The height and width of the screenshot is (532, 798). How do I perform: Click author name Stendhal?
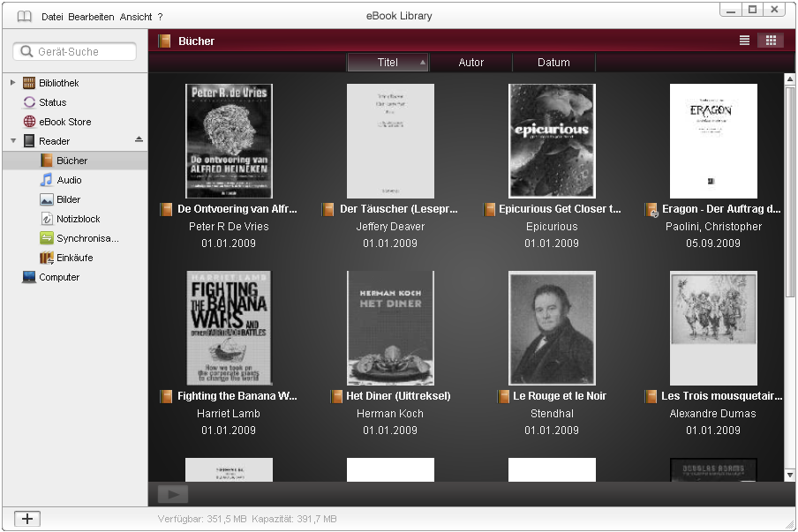(x=552, y=414)
